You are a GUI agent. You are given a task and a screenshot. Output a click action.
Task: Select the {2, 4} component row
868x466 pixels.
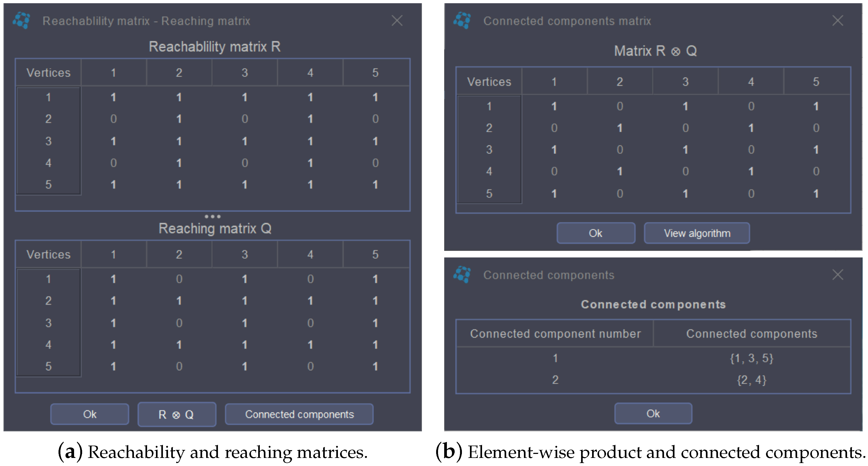click(752, 380)
